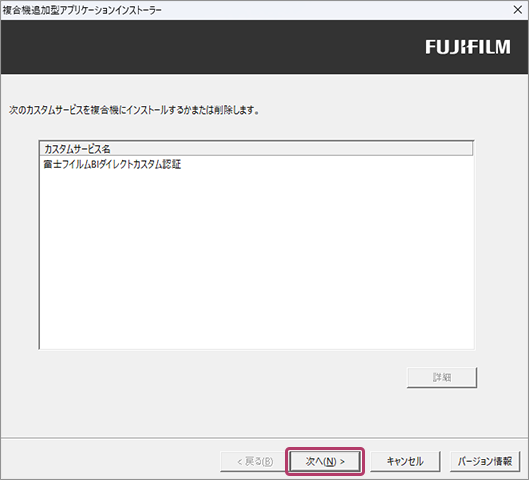Screen dimensions: 529x480
Task: Click the FUJIFILM logo
Action: (468, 47)
